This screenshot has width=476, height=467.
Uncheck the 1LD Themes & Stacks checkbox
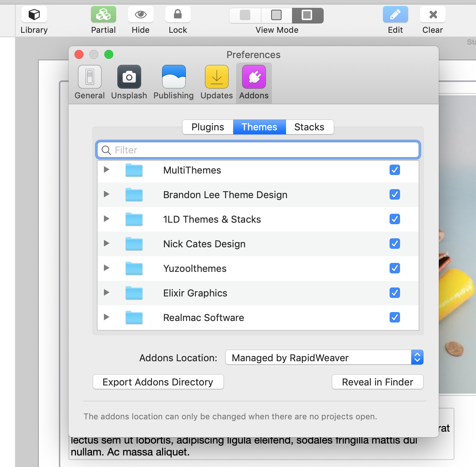(x=395, y=219)
